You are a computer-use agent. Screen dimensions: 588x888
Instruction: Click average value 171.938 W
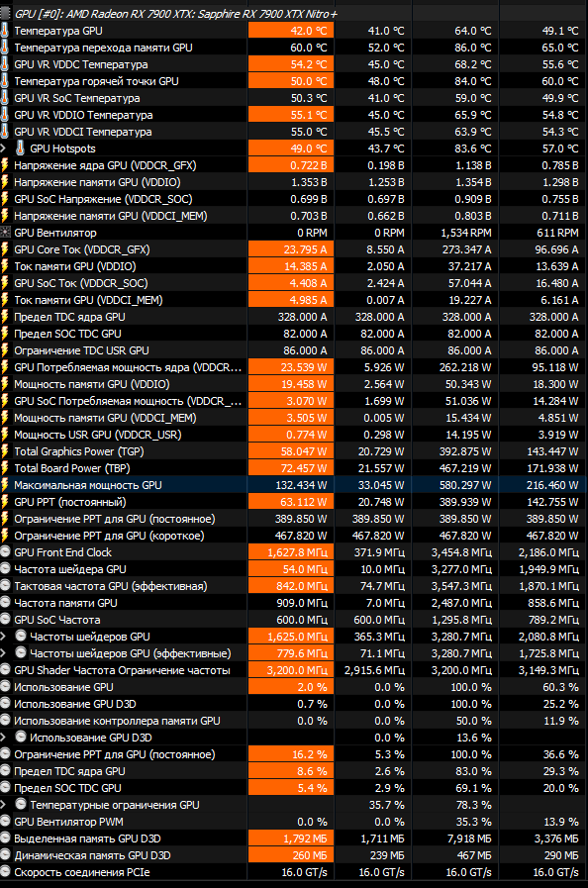[x=552, y=468]
